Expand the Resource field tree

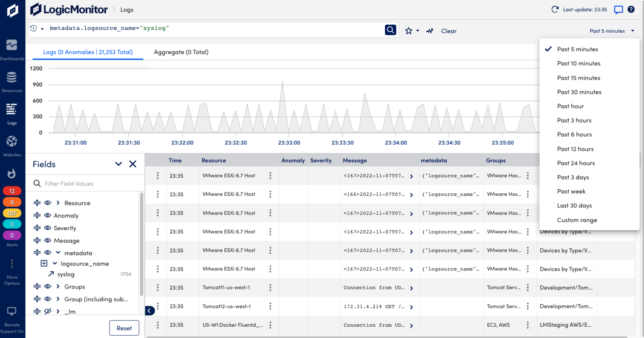58,203
